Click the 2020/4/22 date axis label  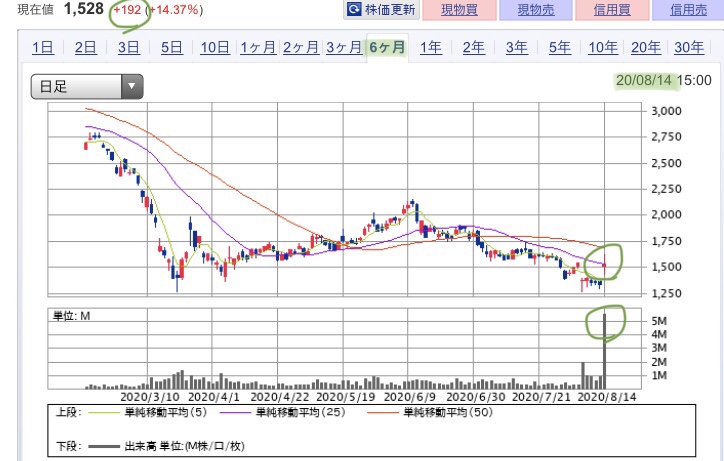280,397
